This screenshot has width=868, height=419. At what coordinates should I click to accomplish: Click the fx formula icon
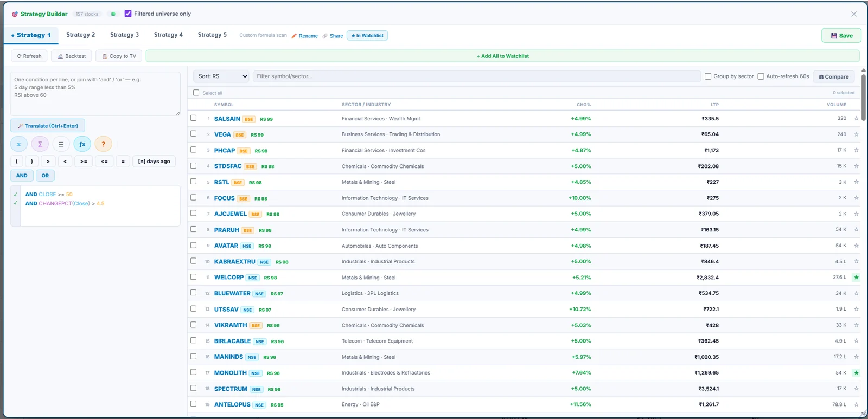(82, 144)
